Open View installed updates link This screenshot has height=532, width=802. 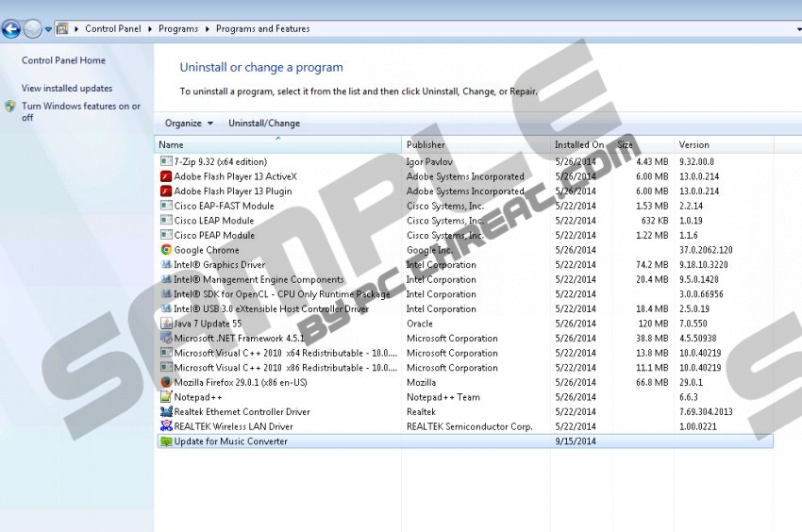click(67, 89)
